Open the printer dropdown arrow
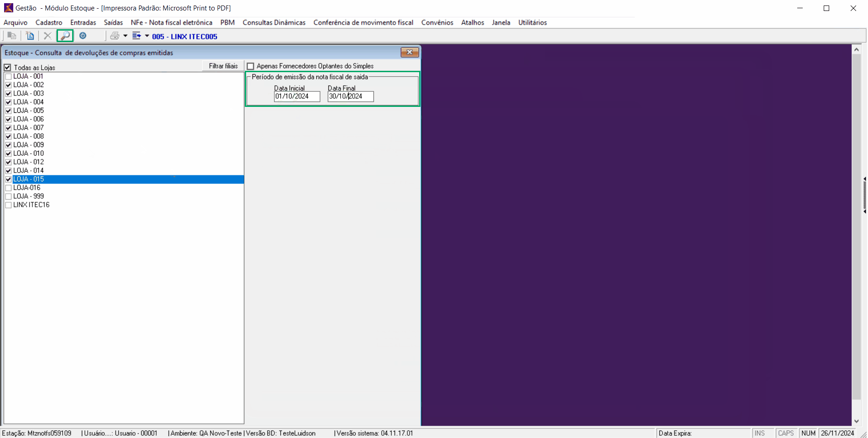Screen dimensions: 868x438 125,36
